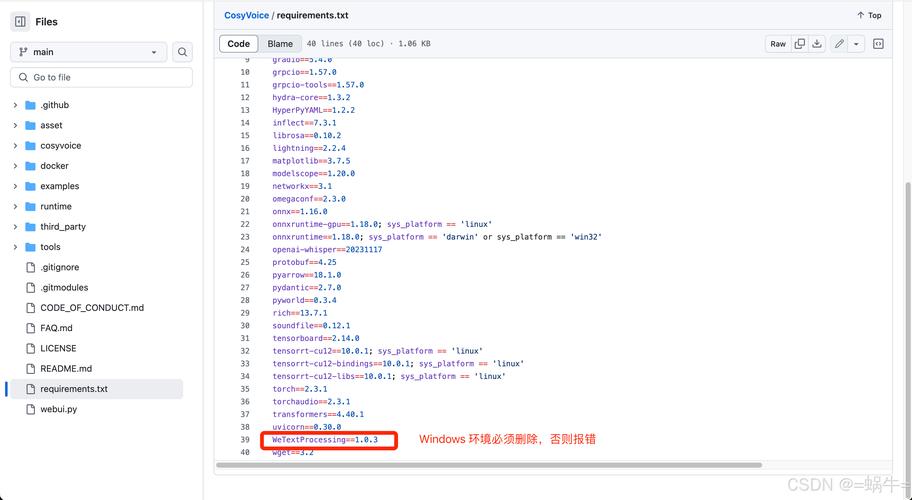Screen dimensions: 912x500
Task: Download the raw file icon
Action: pyautogui.click(x=817, y=44)
